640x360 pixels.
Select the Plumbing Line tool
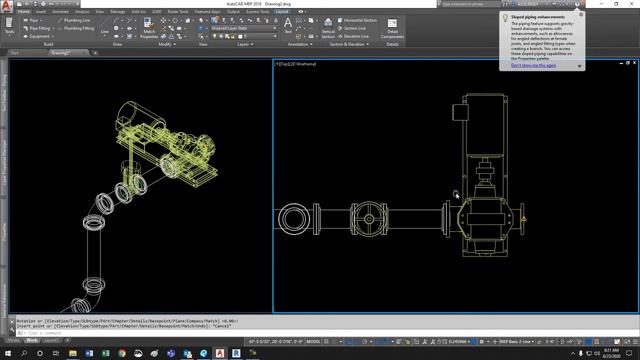(x=74, y=20)
